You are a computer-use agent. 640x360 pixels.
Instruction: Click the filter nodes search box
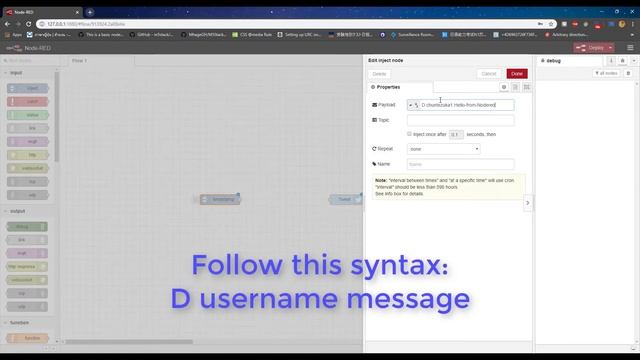point(31,60)
